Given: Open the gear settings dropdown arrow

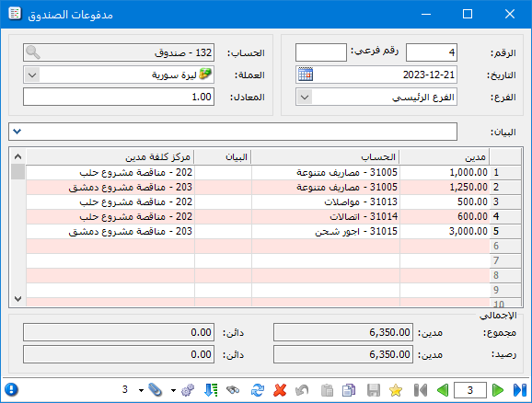Looking at the screenshot, I should coord(173,390).
